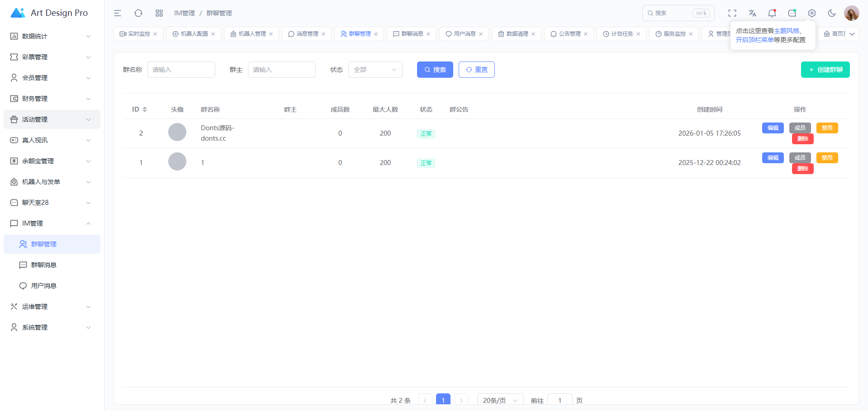Open the language translation switcher
The width and height of the screenshot is (868, 411).
752,13
